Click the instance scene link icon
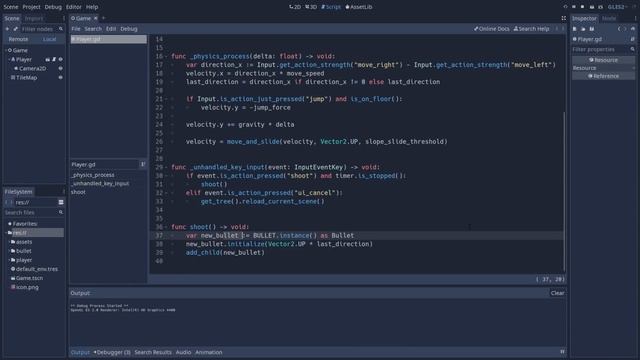Screen dimensions: 640x360 pos(16,29)
